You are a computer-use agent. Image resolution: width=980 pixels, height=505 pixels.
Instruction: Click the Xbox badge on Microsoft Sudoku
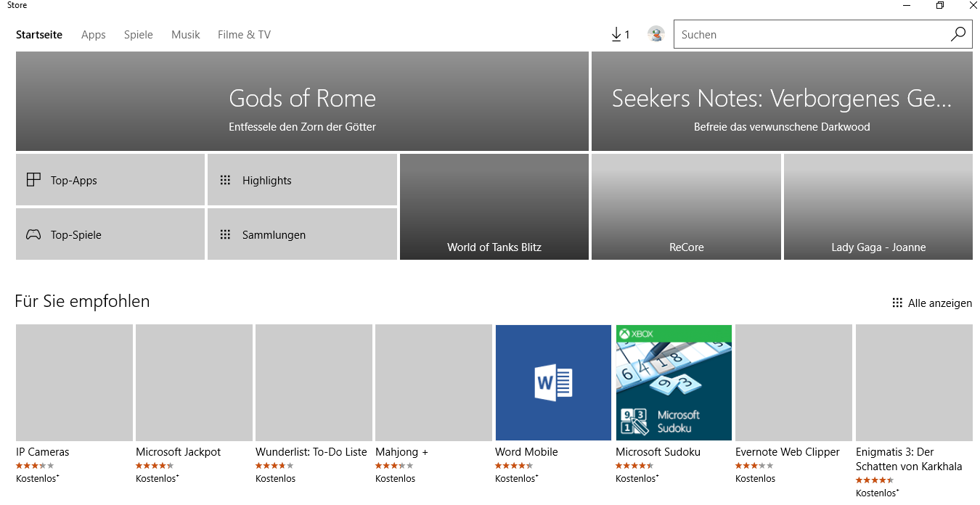click(635, 334)
